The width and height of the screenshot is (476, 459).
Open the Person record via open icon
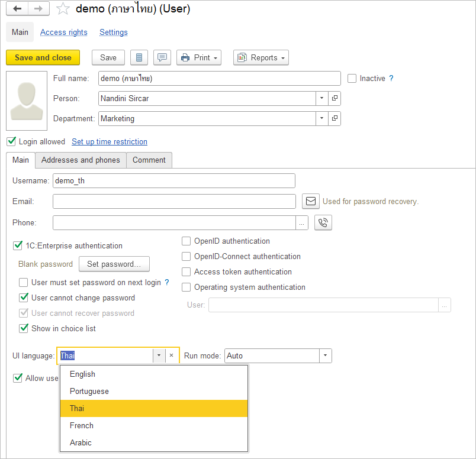(335, 99)
